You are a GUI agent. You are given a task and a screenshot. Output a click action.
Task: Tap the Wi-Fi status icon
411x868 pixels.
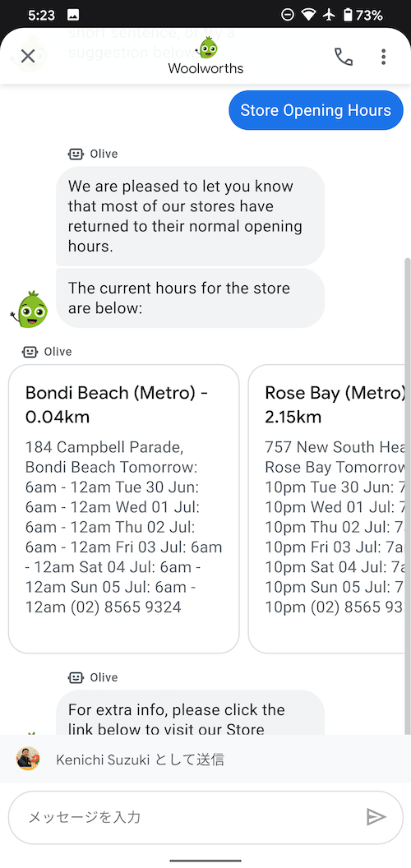(308, 15)
